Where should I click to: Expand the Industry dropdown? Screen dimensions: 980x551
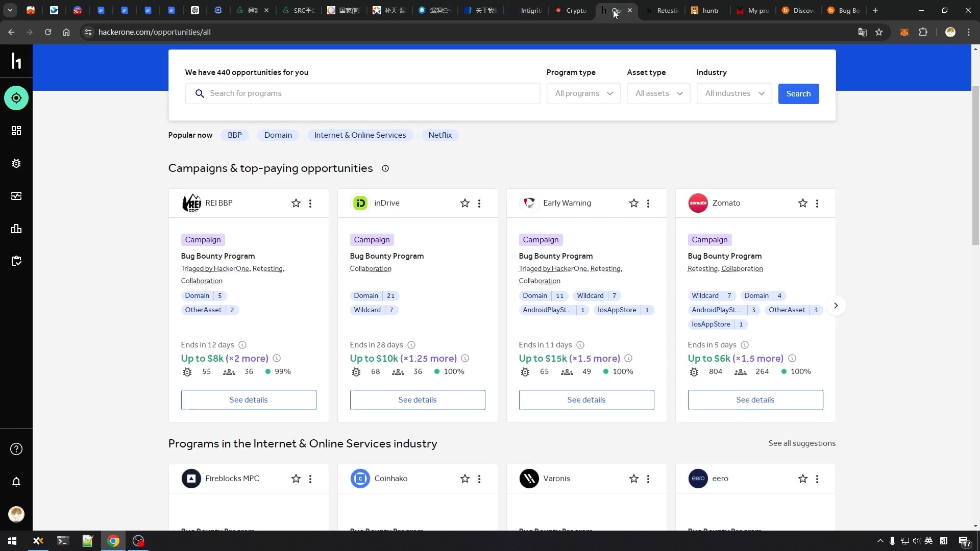click(x=733, y=93)
